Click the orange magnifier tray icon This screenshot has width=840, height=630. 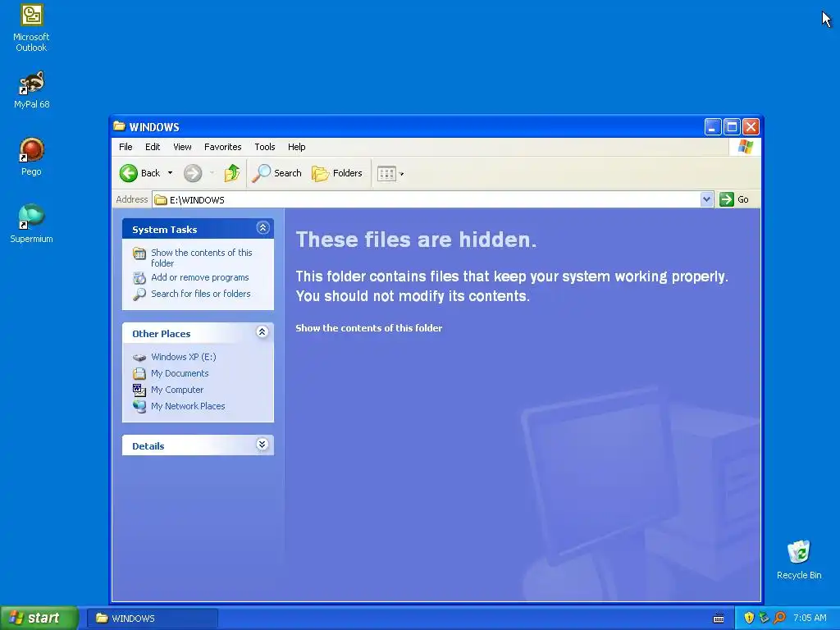tap(779, 618)
